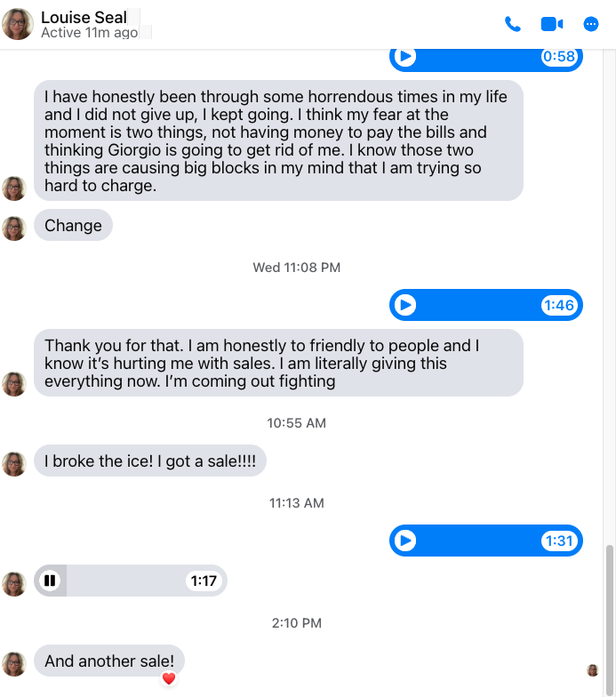Pause the 1:17 voice message
Viewport: 616px width, 697px height.
click(x=50, y=581)
